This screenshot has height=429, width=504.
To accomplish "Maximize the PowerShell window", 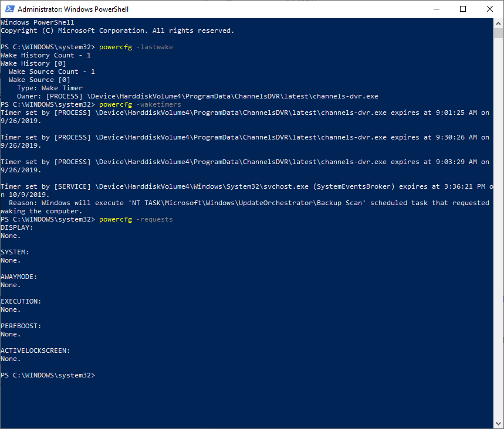I will 463,9.
